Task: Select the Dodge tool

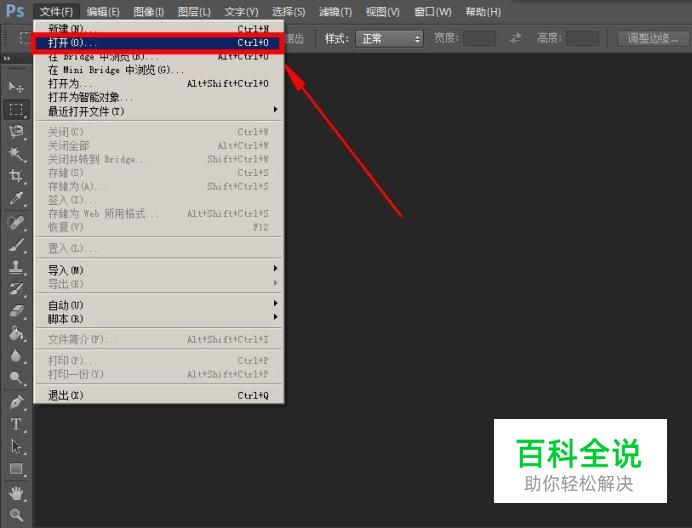Action: coord(16,377)
